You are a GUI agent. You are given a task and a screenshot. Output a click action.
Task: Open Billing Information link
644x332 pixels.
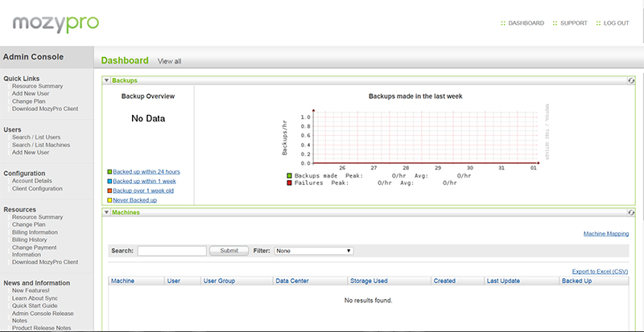point(35,232)
